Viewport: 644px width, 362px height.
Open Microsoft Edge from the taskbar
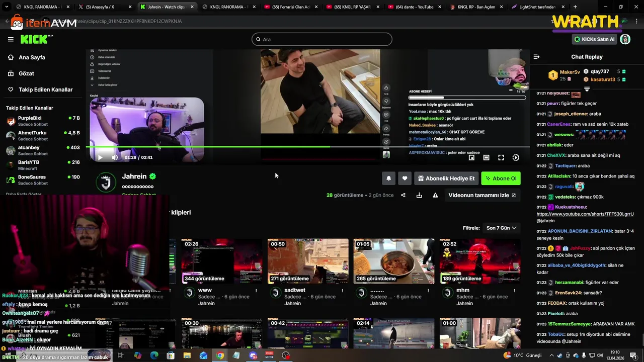click(x=154, y=355)
